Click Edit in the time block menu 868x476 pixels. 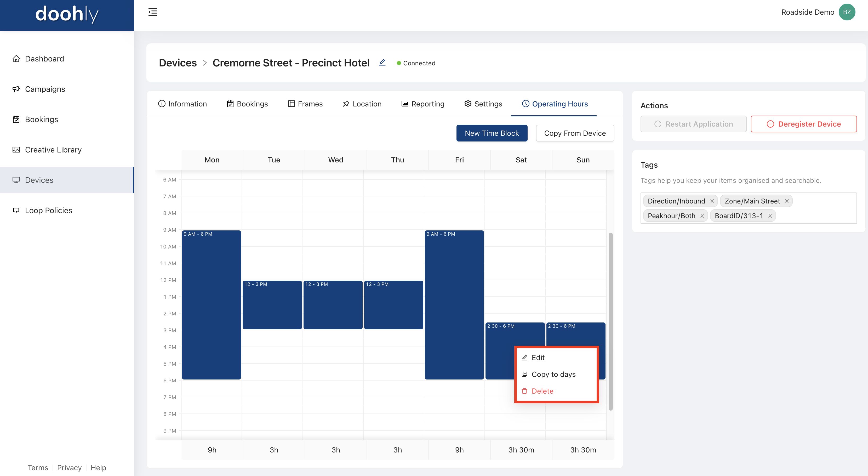538,358
